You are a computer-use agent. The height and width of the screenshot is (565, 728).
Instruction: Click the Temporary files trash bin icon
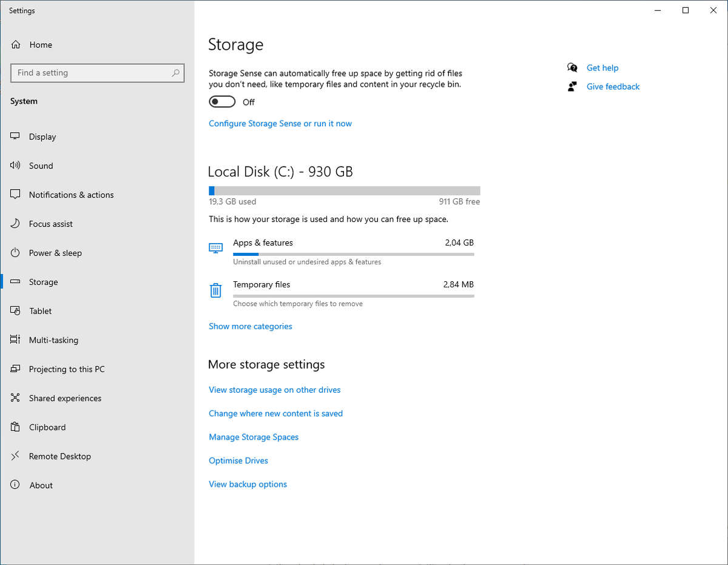(x=215, y=290)
